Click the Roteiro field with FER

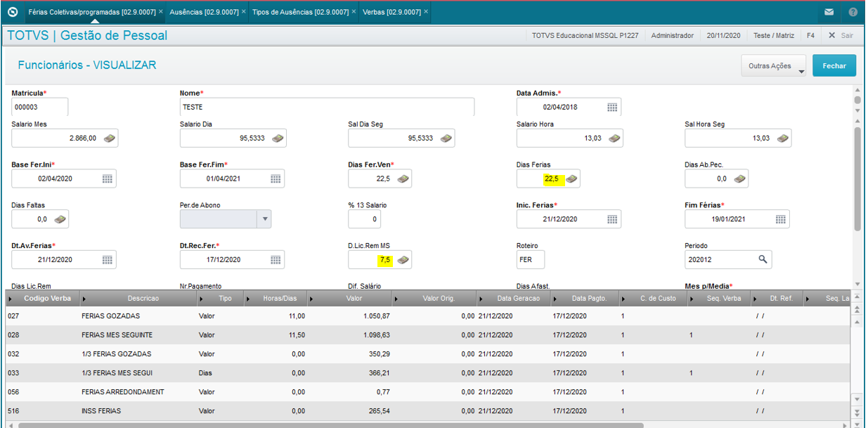tap(531, 259)
